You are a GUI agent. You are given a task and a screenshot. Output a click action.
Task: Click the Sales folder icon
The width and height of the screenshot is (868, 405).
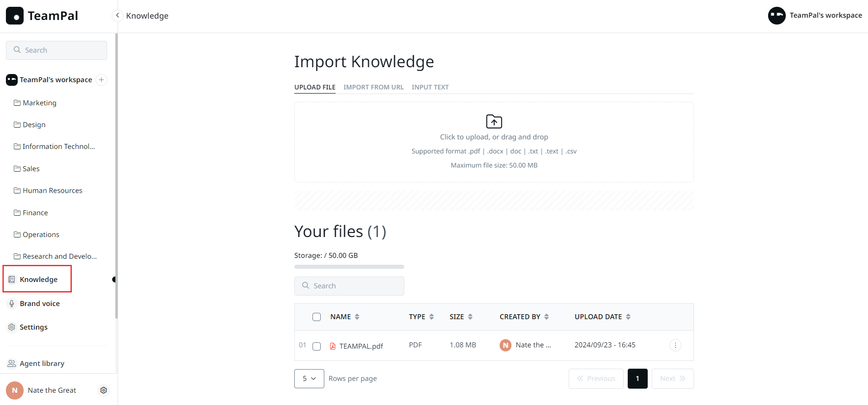pyautogui.click(x=17, y=169)
